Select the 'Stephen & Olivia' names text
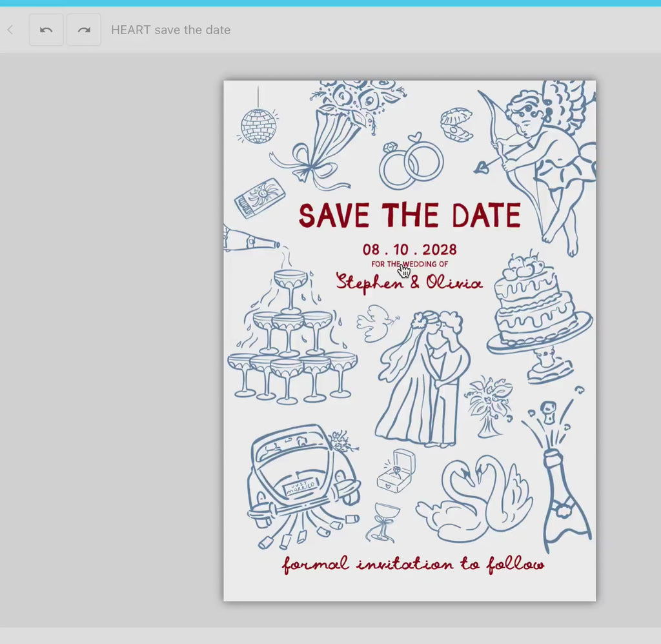 point(409,283)
